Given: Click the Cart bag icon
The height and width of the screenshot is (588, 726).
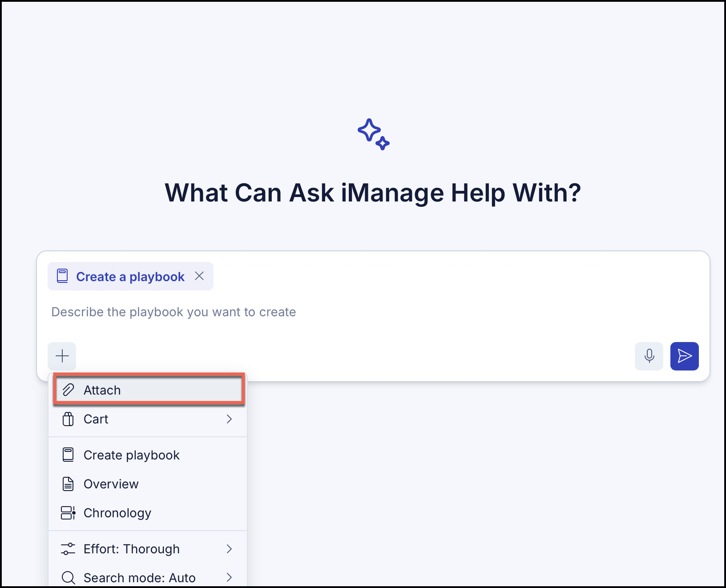Looking at the screenshot, I should click(68, 419).
